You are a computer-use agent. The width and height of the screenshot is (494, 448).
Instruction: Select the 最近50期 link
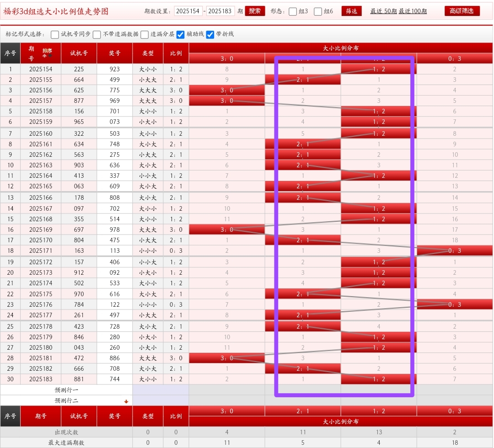[x=383, y=11]
